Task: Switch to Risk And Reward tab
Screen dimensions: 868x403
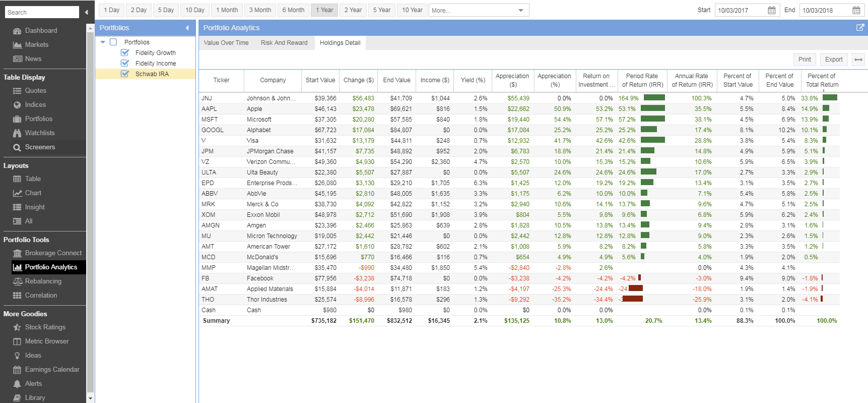Action: [284, 43]
